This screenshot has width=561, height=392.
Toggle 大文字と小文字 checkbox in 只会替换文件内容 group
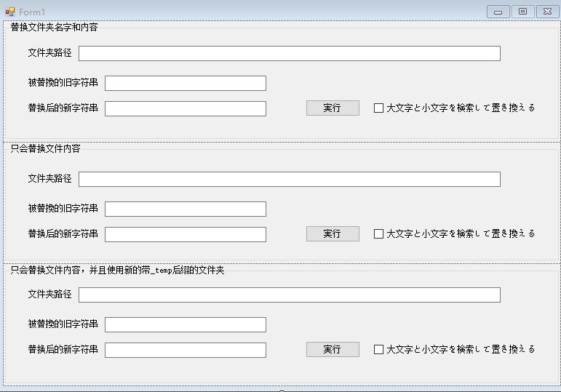coord(378,234)
